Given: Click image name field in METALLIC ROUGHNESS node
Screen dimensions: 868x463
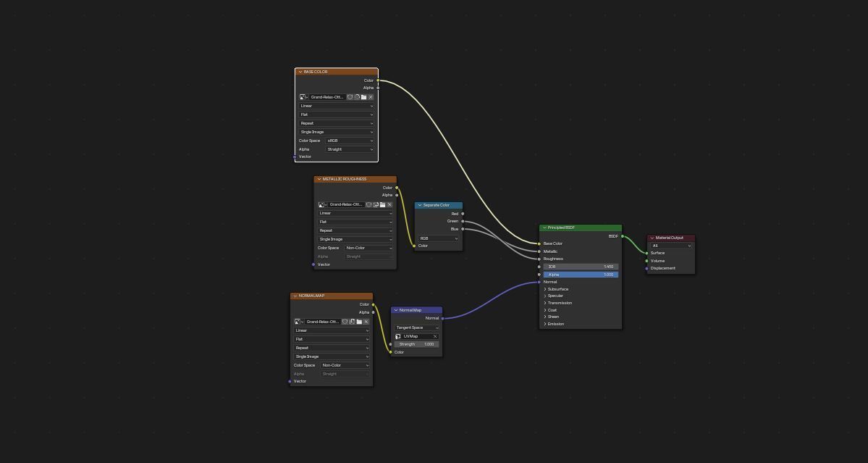Looking at the screenshot, I should point(347,204).
